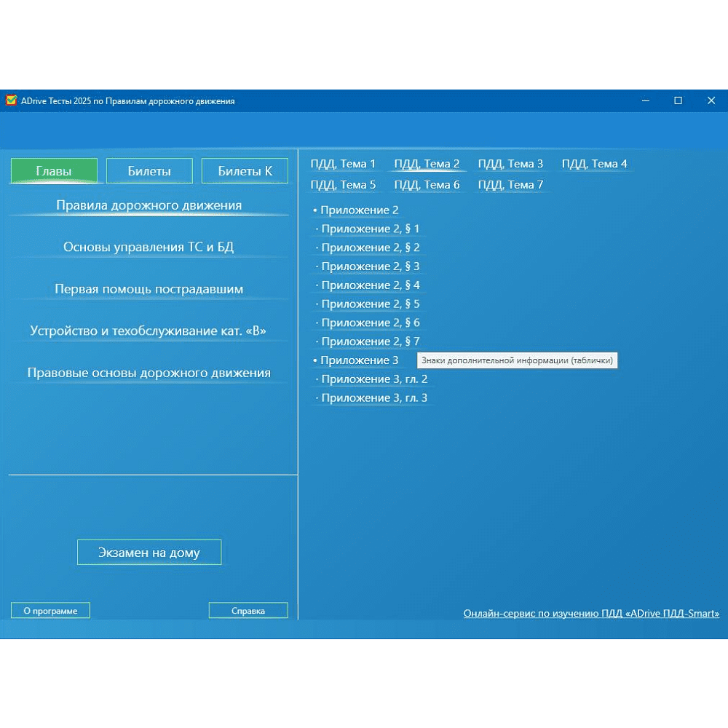Select Правила дорожного движения chapter
Image resolution: width=728 pixels, height=728 pixels.
149,205
